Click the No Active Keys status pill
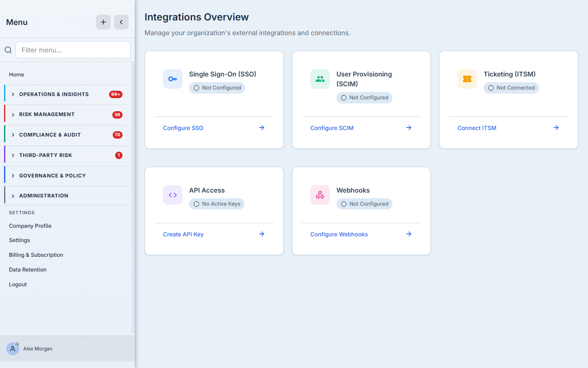The image size is (588, 368). coord(217,204)
